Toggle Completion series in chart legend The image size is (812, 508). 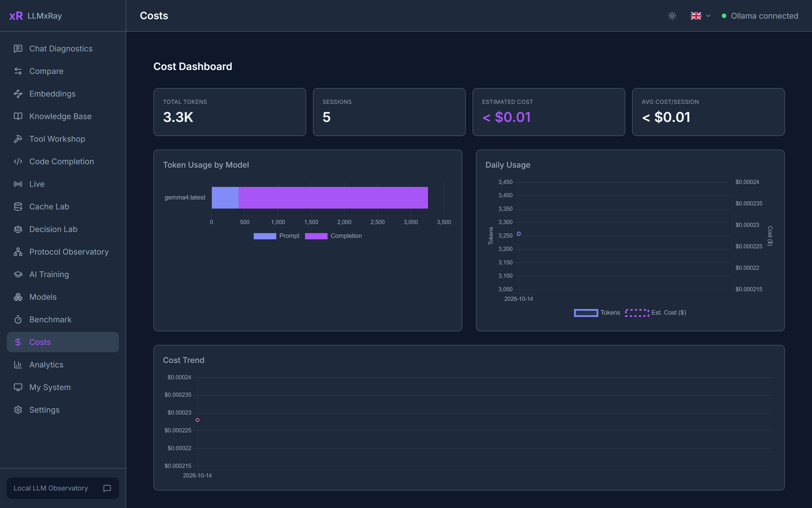[333, 236]
